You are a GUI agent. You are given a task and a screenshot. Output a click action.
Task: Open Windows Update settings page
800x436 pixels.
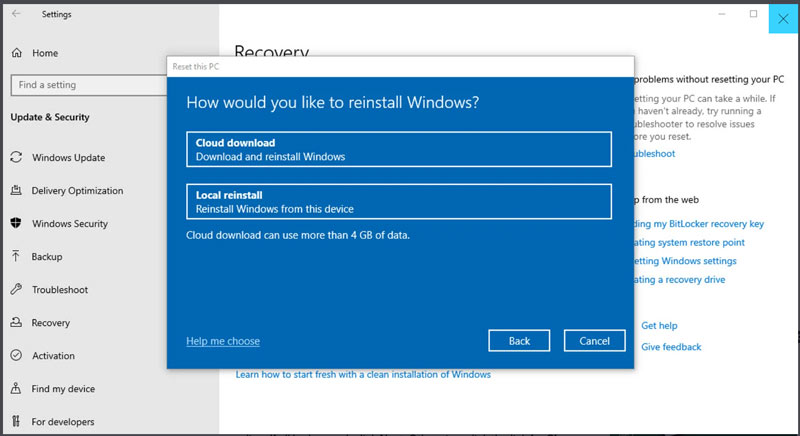[x=68, y=158]
